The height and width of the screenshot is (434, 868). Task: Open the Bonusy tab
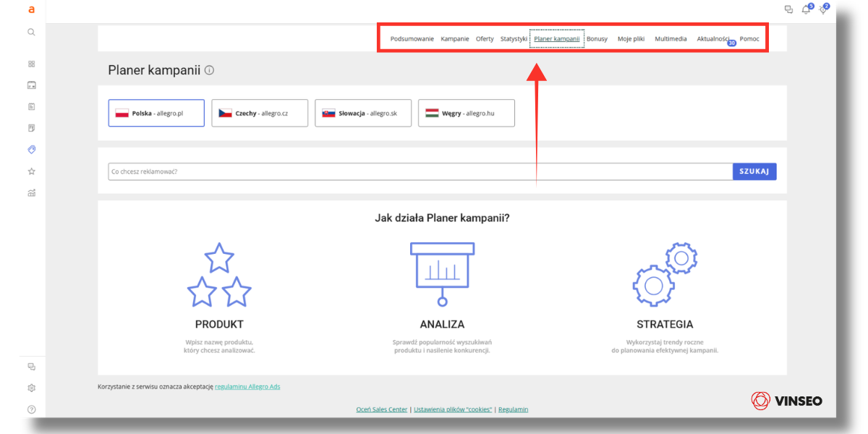[597, 39]
